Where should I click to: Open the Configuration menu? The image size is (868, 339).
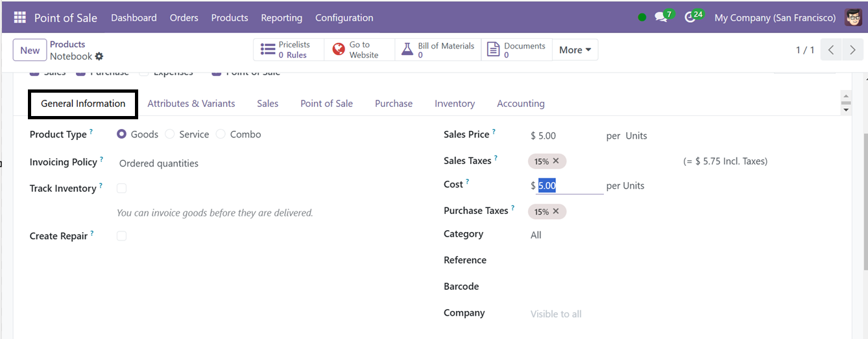(344, 18)
